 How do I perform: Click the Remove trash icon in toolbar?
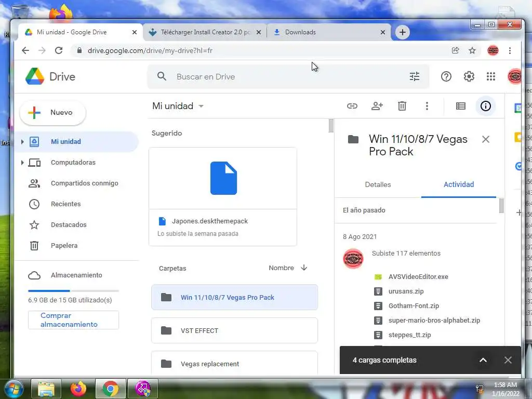coord(402,106)
